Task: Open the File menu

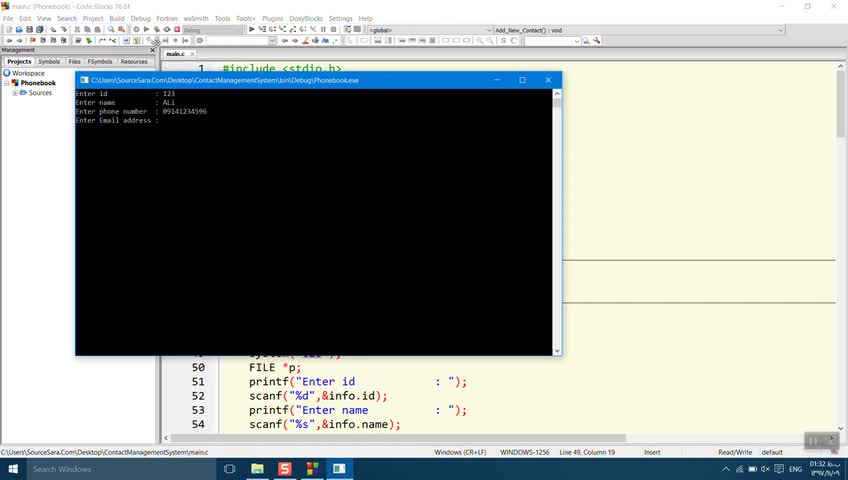Action: pyautogui.click(x=8, y=18)
